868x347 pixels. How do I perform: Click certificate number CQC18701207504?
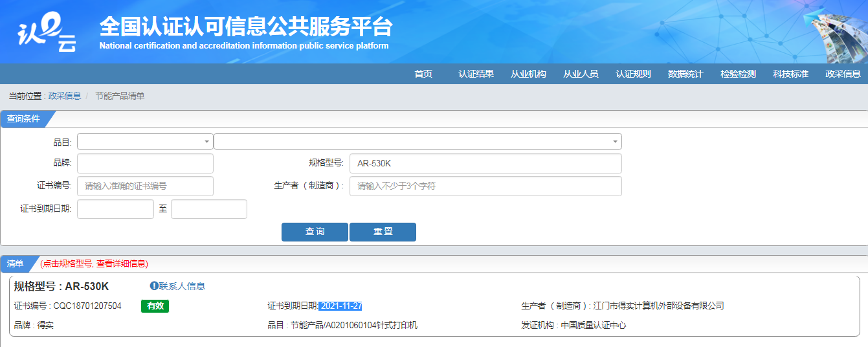(87, 306)
